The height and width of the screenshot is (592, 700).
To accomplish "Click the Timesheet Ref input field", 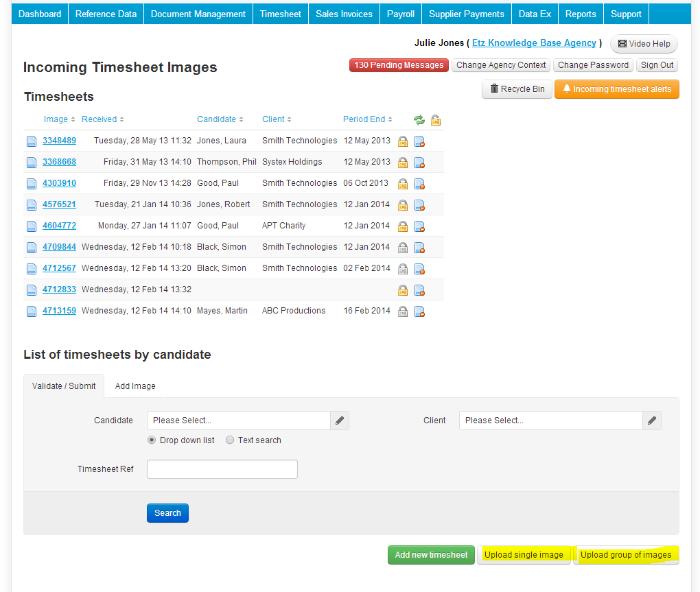I will [222, 469].
